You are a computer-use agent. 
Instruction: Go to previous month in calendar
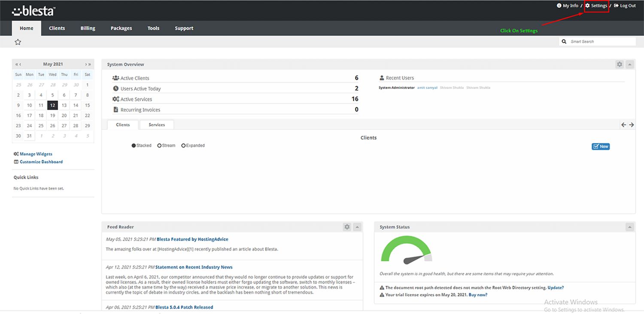[x=20, y=64]
